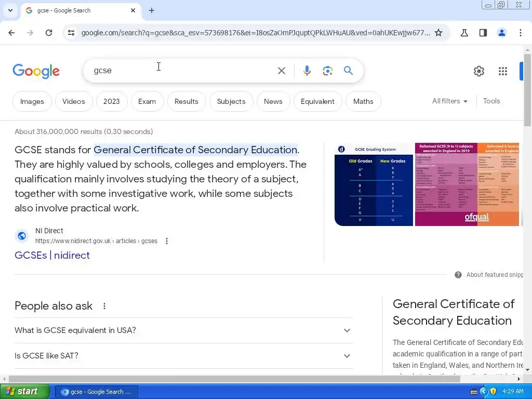Select gcse Google Search taskbar button

pyautogui.click(x=96, y=392)
